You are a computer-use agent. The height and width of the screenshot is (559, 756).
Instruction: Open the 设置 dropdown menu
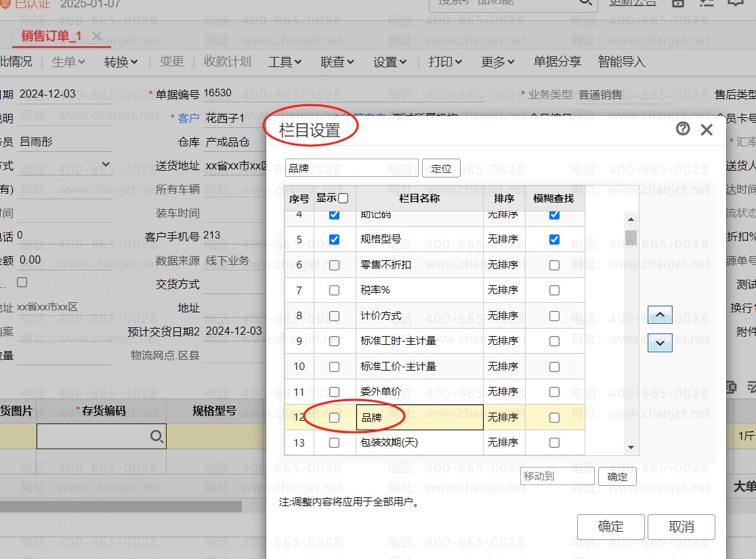(x=390, y=62)
